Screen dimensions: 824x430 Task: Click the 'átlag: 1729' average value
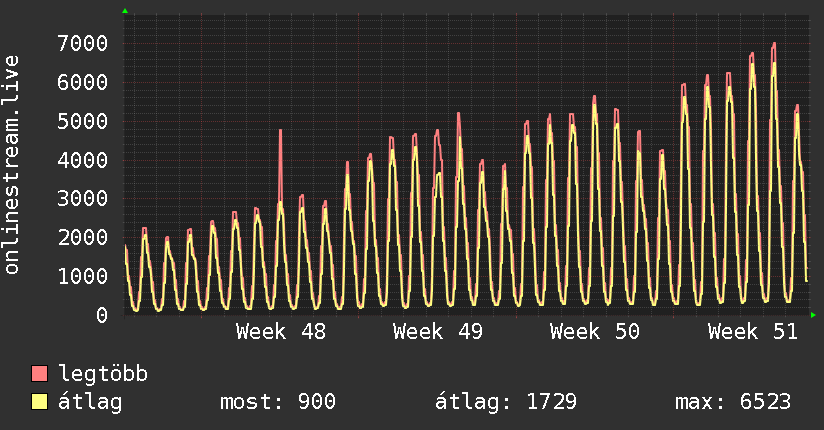(506, 403)
